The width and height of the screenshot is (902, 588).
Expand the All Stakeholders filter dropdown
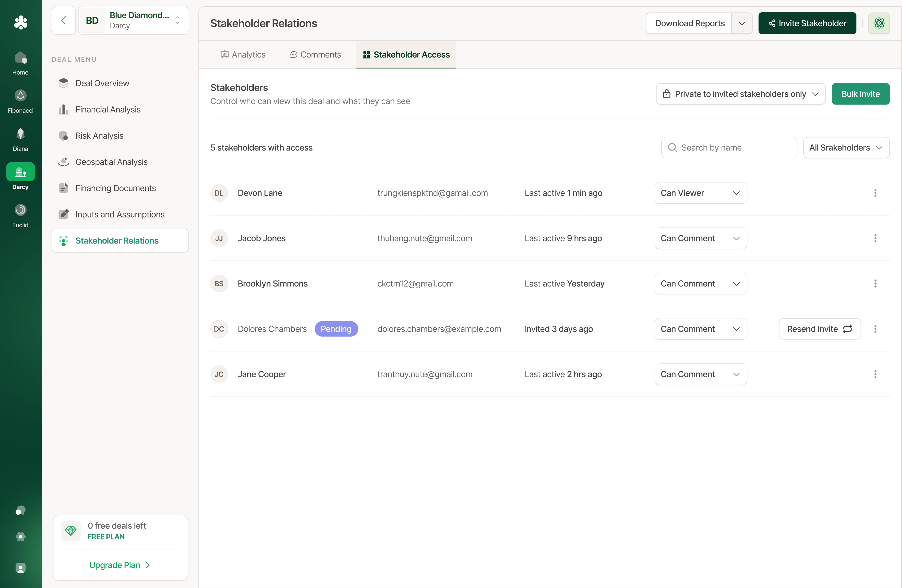pyautogui.click(x=846, y=148)
